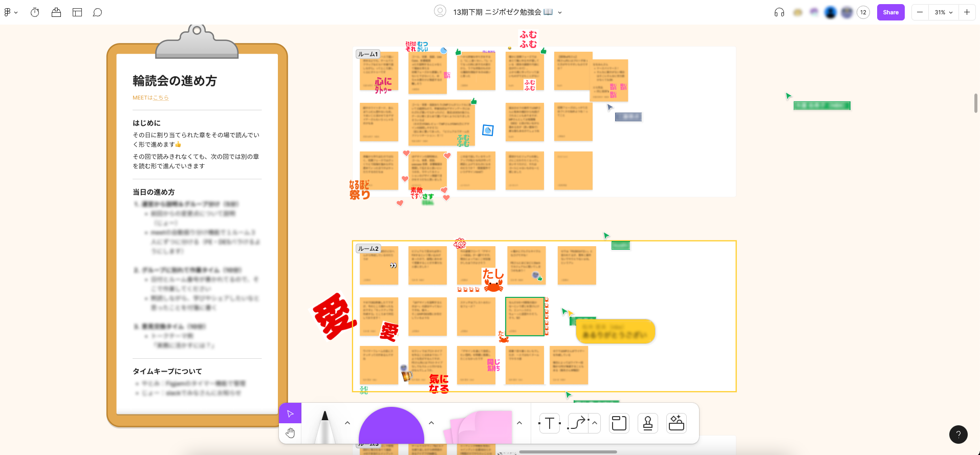The width and height of the screenshot is (980, 455).
Task: Select the Text tool
Action: [550, 423]
